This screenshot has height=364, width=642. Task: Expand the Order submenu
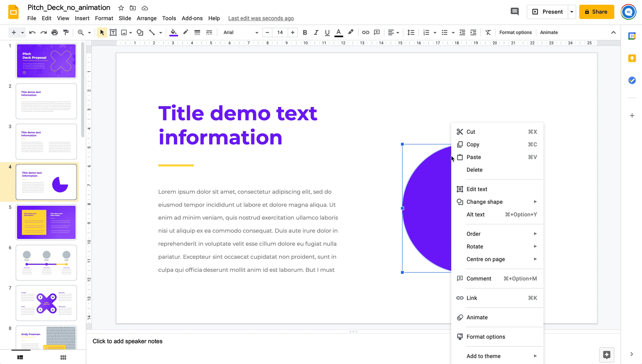(x=497, y=234)
